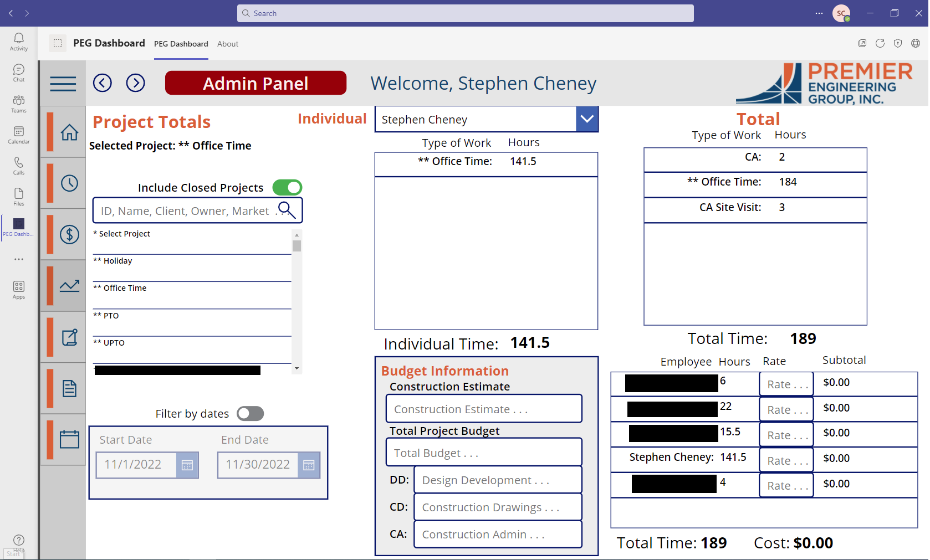Click the Admin Panel button
The image size is (930, 560).
point(256,83)
